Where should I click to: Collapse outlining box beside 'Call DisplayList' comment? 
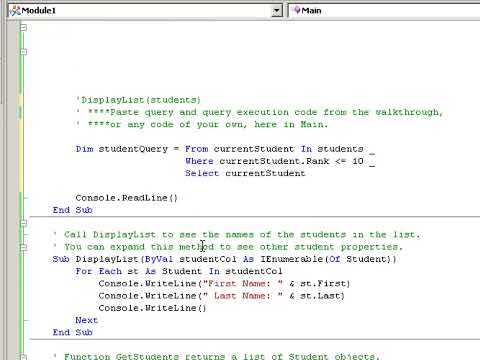[x=23, y=223]
